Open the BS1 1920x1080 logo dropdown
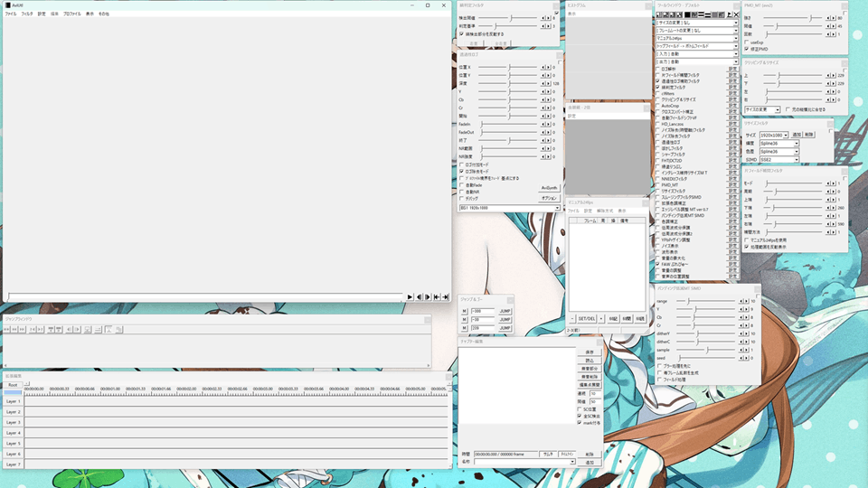This screenshot has height=488, width=868. pyautogui.click(x=509, y=208)
